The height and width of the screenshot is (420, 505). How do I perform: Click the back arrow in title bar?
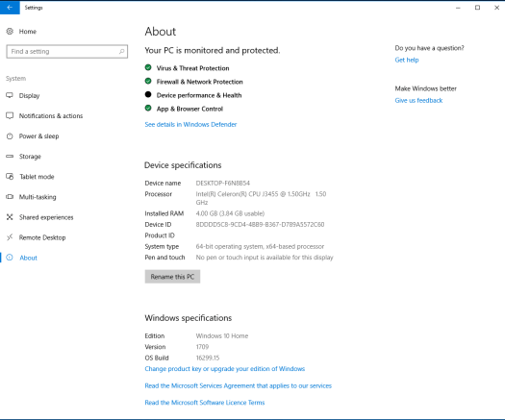tap(10, 8)
